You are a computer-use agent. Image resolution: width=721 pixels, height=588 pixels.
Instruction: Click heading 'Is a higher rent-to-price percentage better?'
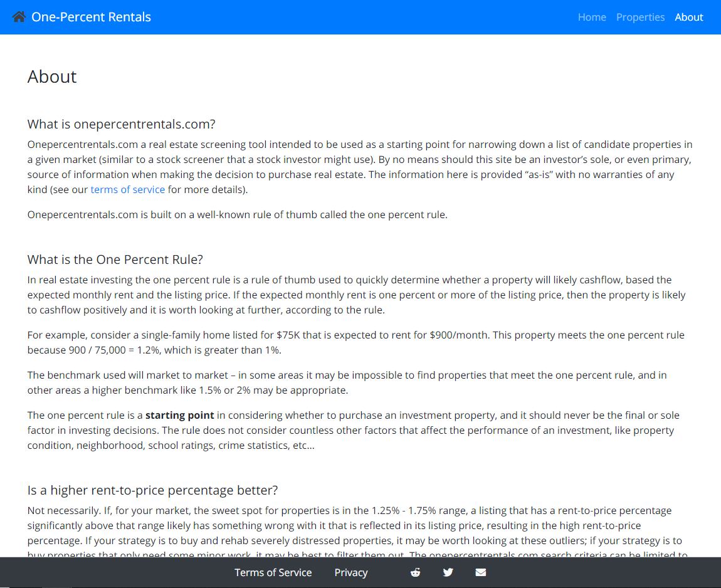click(152, 490)
